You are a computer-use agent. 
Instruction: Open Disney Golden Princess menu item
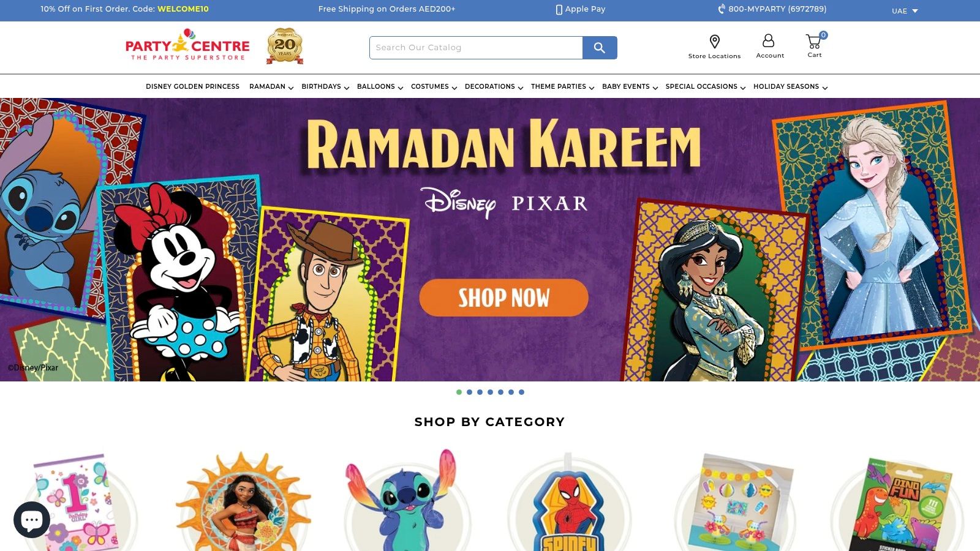(x=192, y=87)
